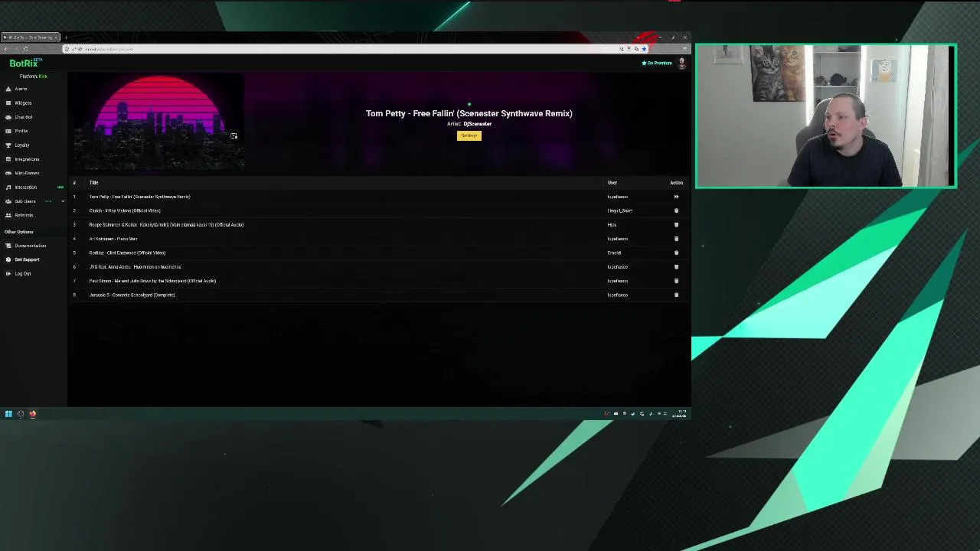Skip the current Tom Petty song

(x=676, y=197)
